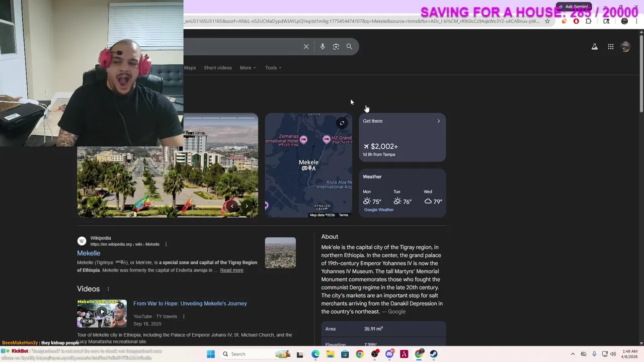Click the Tuesday 76° weather forecast
644x362 pixels.
coord(403,198)
